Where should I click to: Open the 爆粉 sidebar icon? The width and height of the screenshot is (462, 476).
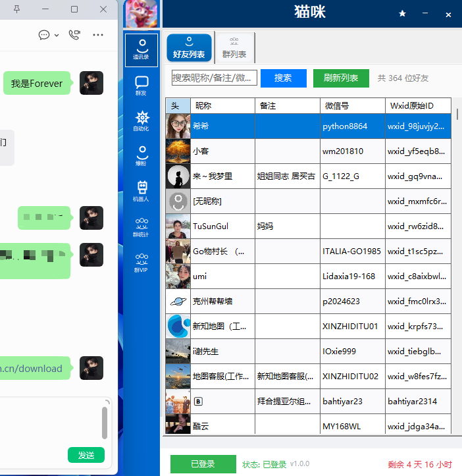(x=141, y=156)
